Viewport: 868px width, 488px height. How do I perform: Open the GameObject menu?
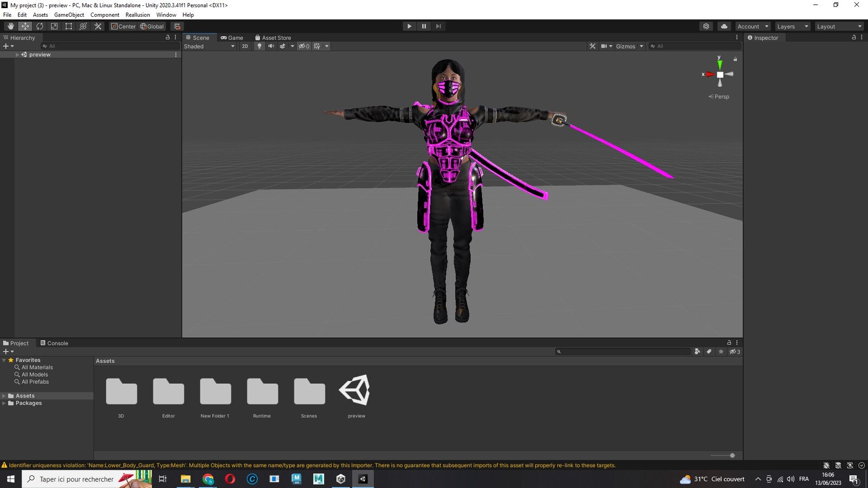click(x=69, y=15)
